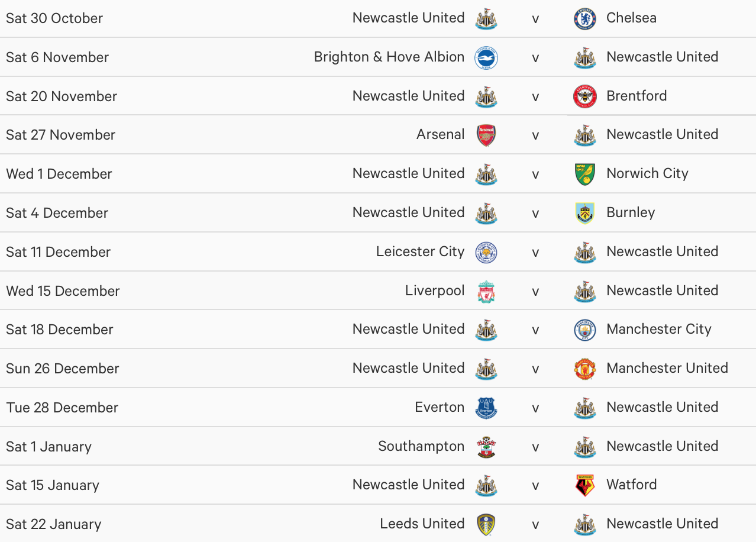Click the Manchester City crest
Screen dimensions: 756x542
(x=585, y=330)
